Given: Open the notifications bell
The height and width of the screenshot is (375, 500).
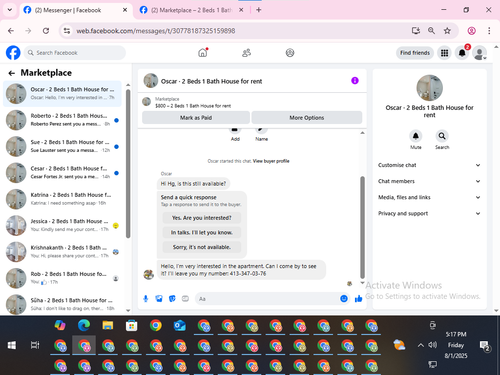Looking at the screenshot, I should click(462, 53).
